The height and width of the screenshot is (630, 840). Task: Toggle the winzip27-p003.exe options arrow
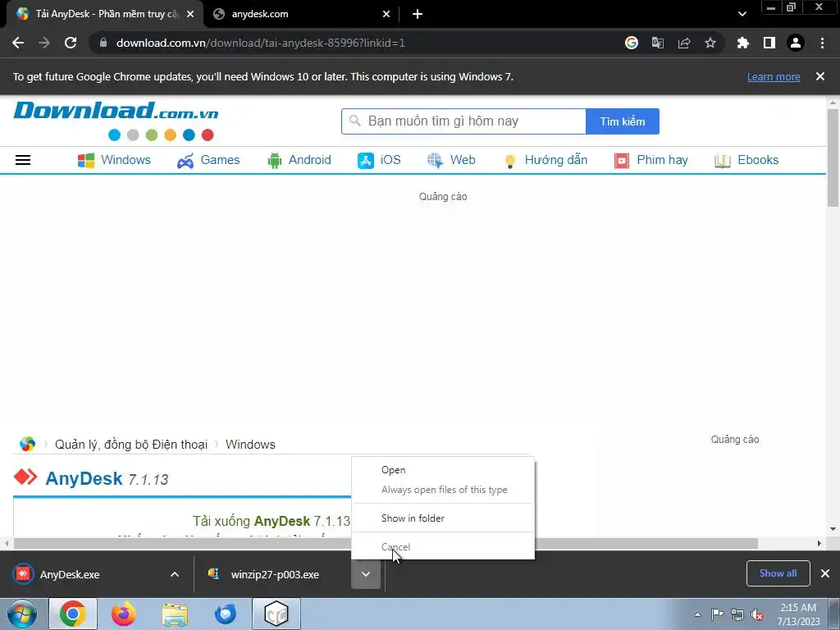(x=366, y=574)
